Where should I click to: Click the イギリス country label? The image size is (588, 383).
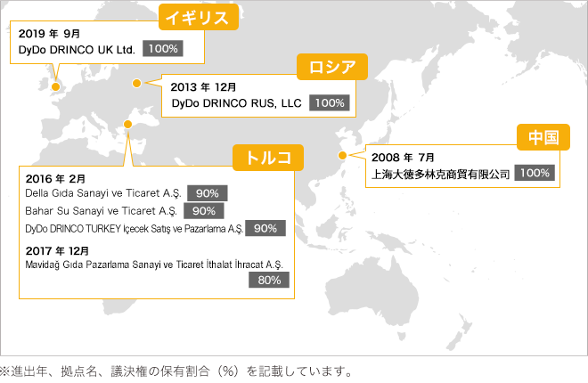click(199, 17)
